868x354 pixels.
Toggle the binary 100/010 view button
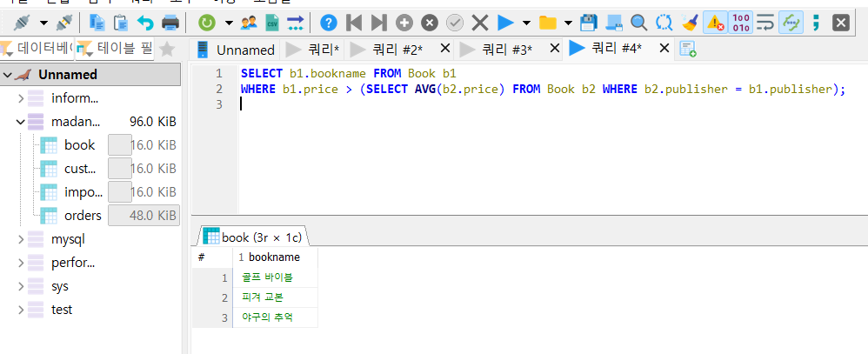(740, 23)
